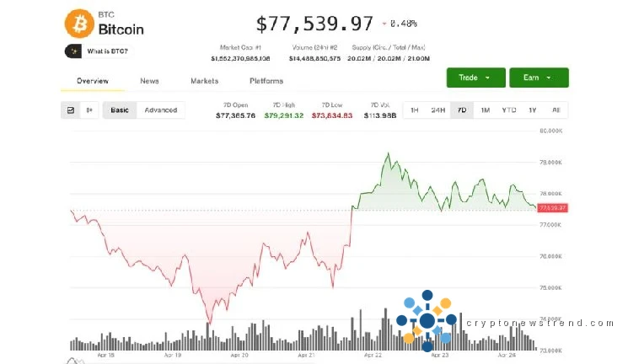This screenshot has height=364, width=628.
Task: Expand the green Earn dropdown
Action: [538, 78]
